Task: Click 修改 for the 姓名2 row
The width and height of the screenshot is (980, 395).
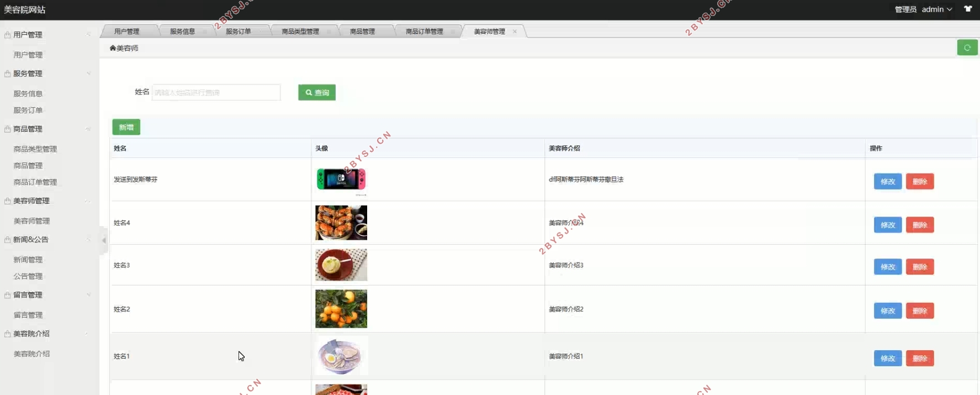Action: point(888,310)
